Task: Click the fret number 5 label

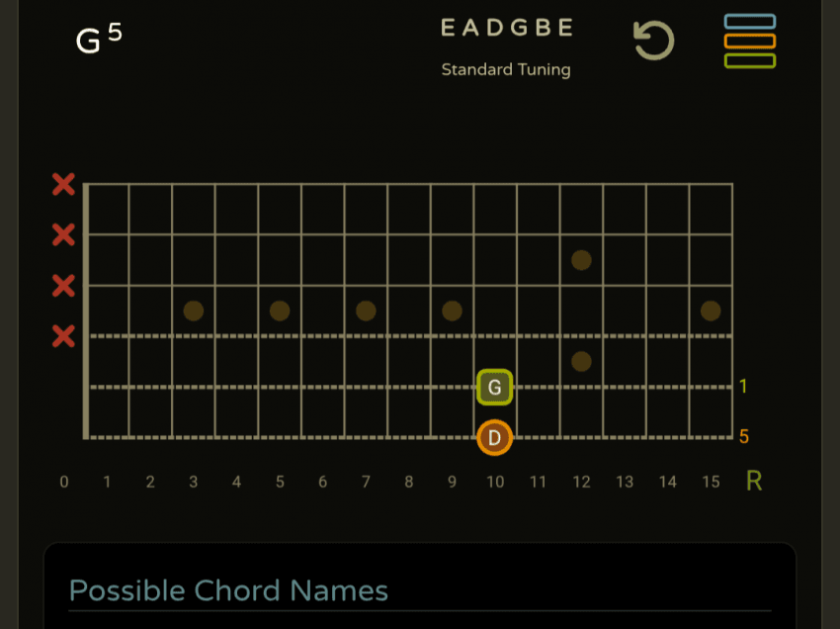Action: pyautogui.click(x=280, y=483)
